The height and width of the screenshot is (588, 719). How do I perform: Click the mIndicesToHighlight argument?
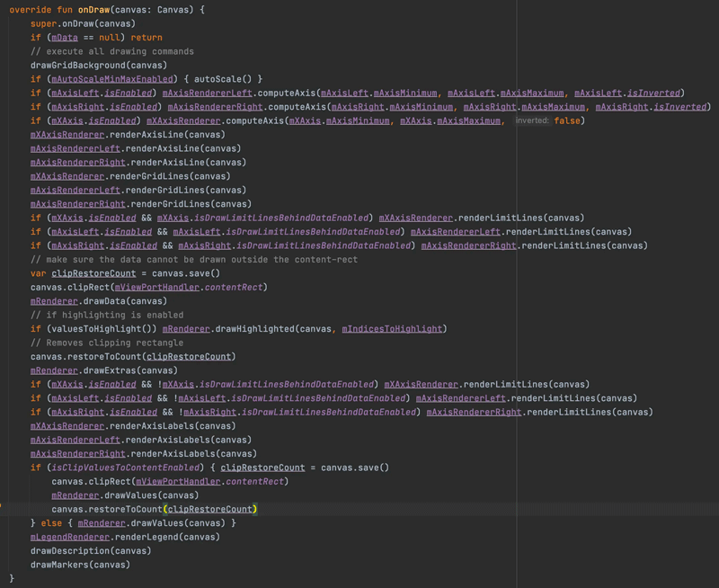(392, 329)
